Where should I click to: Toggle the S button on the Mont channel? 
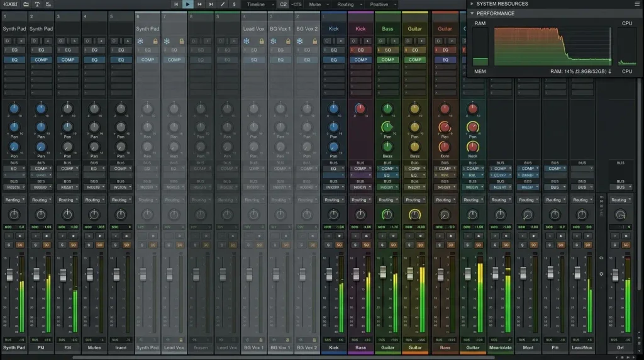[523, 245]
